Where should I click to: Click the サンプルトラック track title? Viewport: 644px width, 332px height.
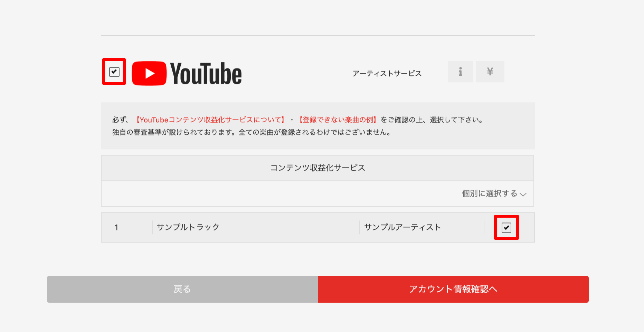point(188,227)
